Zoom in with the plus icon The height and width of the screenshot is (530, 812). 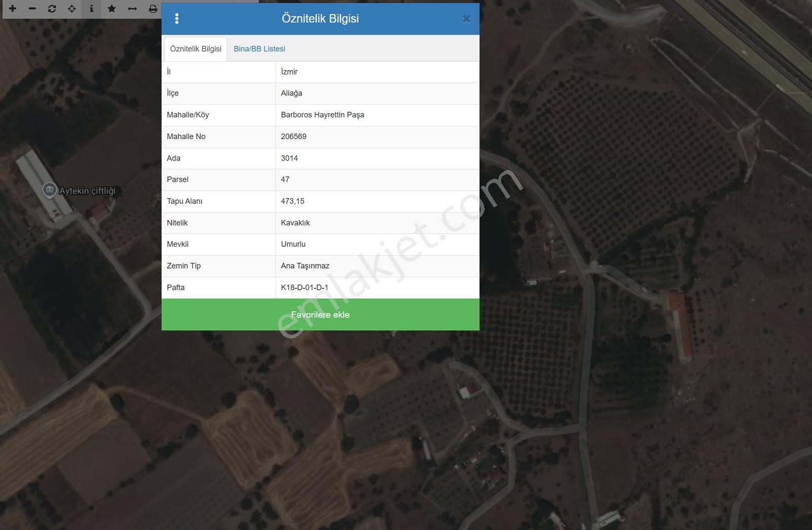coord(13,9)
